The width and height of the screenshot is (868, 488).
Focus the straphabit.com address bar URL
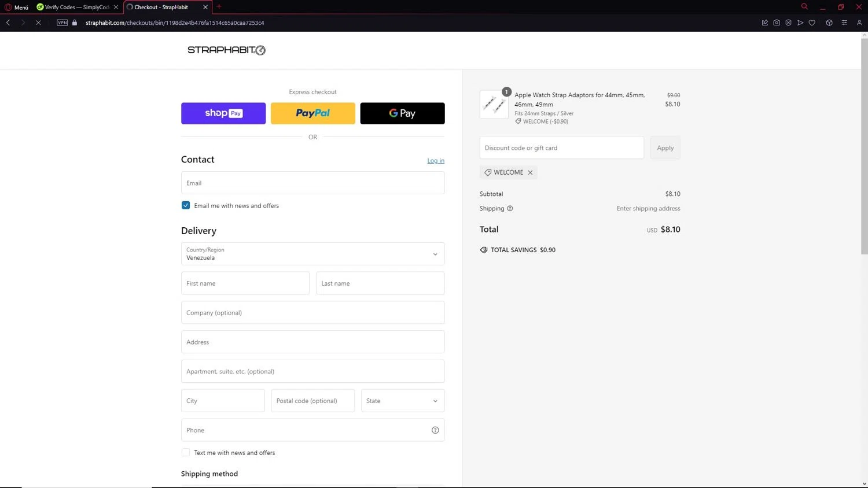(175, 23)
